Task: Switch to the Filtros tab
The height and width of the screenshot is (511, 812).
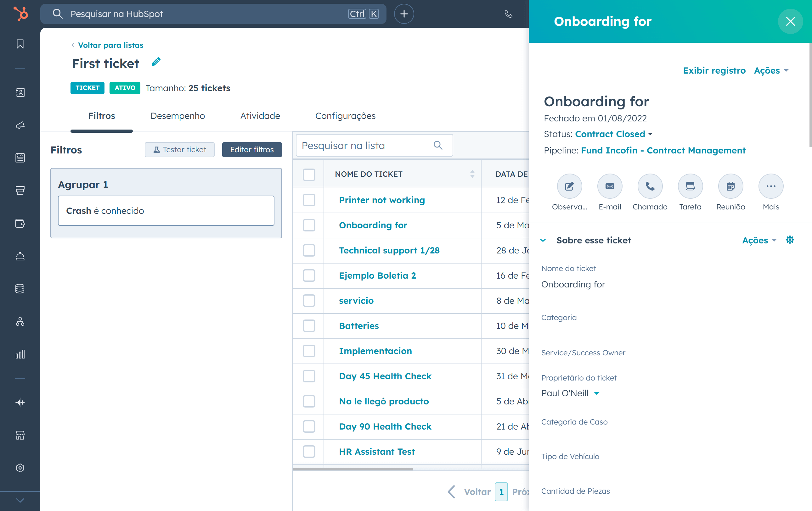Action: (101, 116)
